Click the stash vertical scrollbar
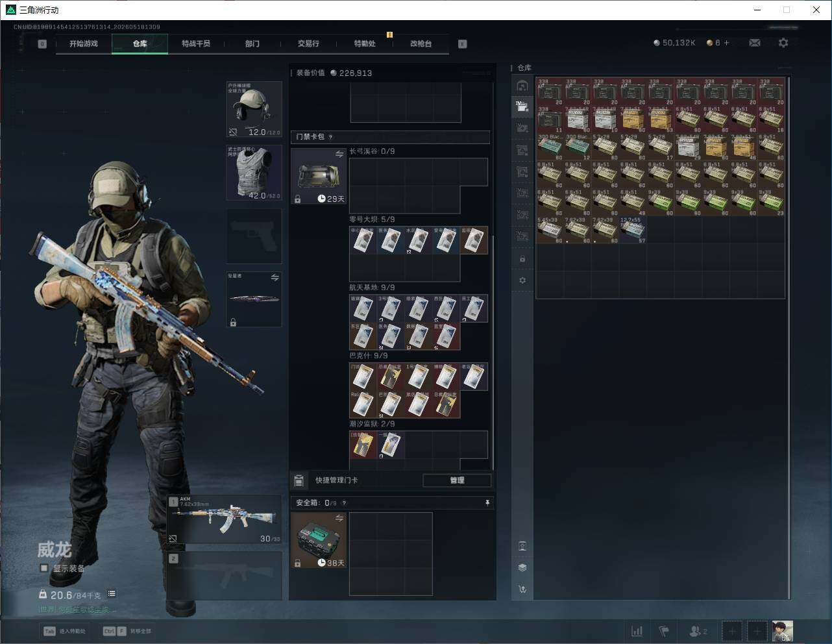832x644 pixels. (789, 338)
